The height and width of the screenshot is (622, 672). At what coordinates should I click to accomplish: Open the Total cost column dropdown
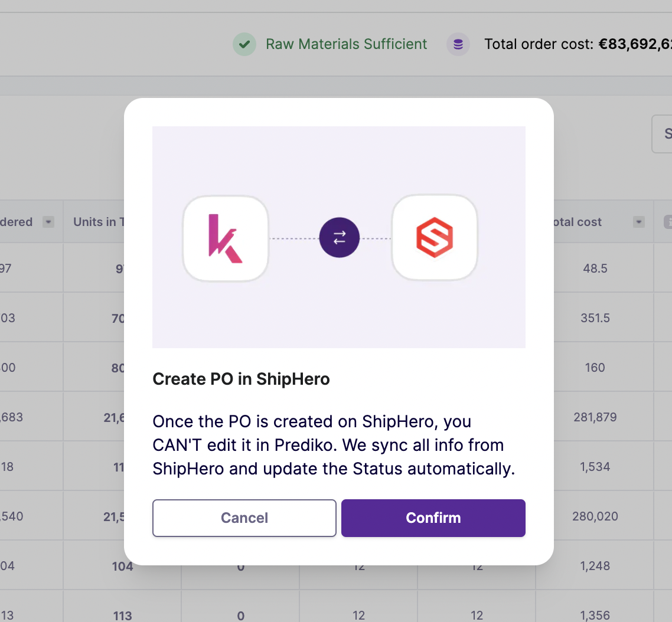[638, 222]
